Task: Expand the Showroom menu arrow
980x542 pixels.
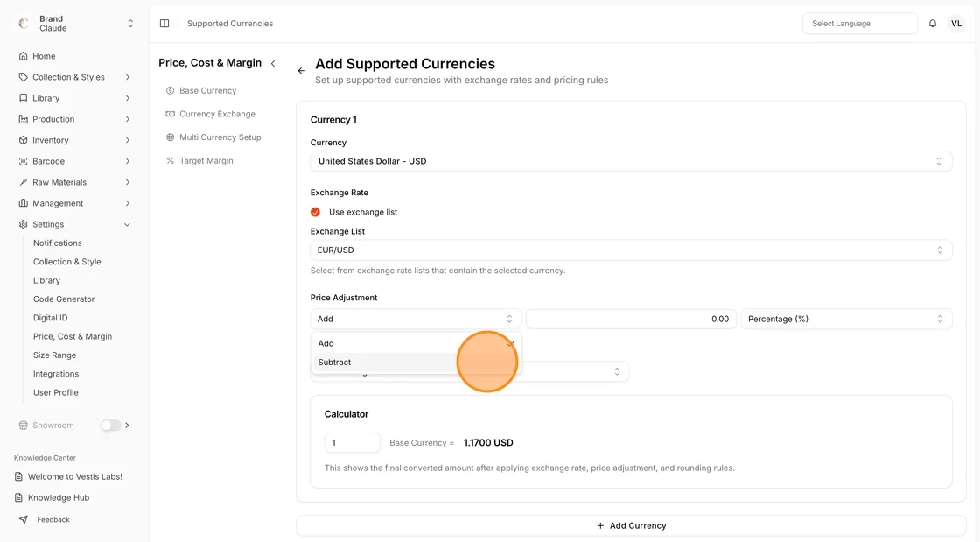Action: (x=128, y=426)
